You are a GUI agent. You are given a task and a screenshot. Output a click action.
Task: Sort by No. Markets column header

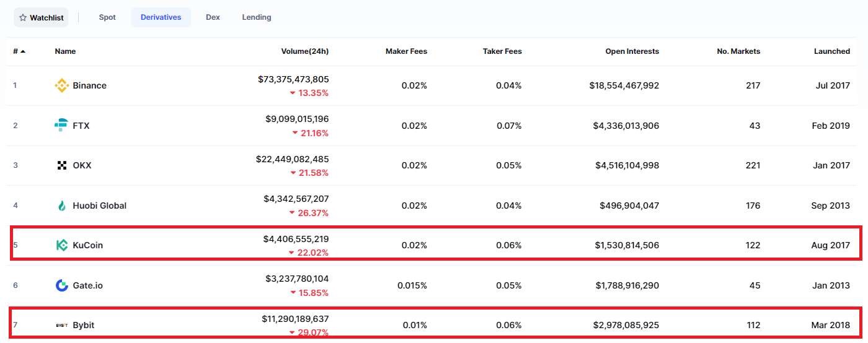(x=738, y=51)
